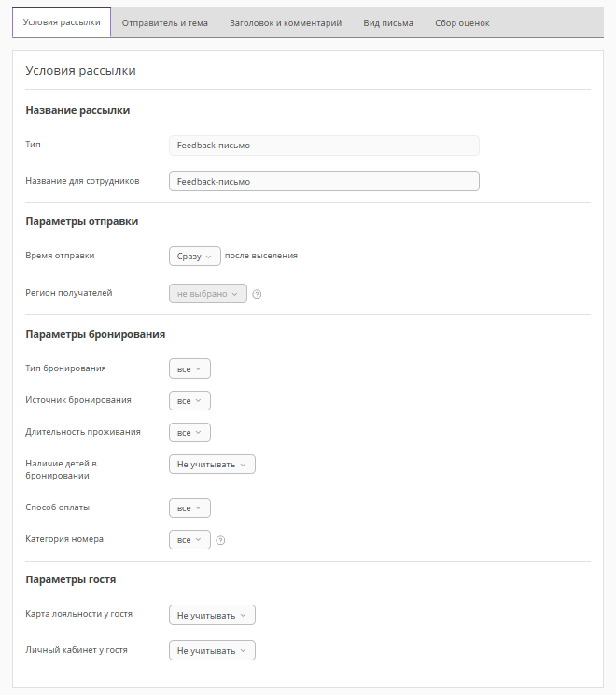Open the Отправитель и тема tab
The width and height of the screenshot is (616, 695).
point(165,23)
